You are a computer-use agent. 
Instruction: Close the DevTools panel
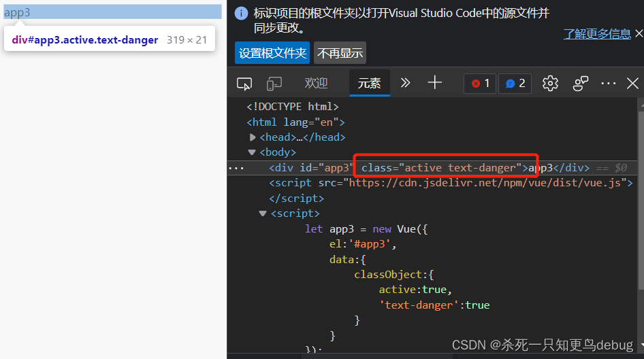632,83
